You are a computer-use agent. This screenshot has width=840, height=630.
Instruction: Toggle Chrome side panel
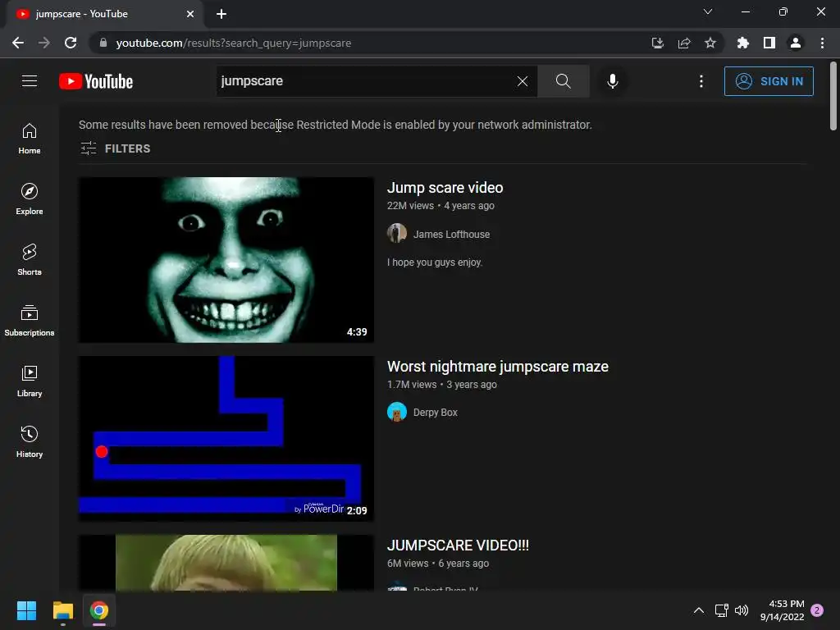769,43
